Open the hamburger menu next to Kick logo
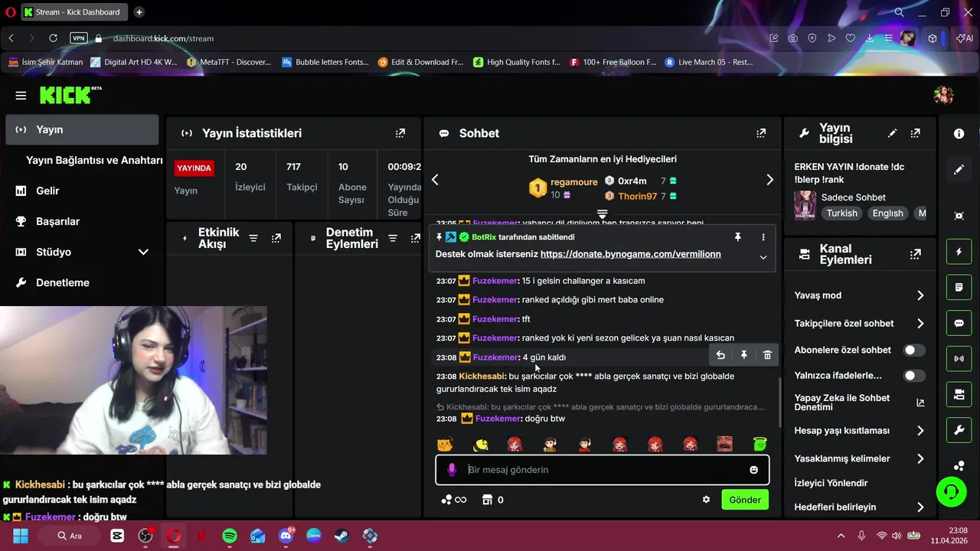The height and width of the screenshot is (551, 980). pos(21,96)
